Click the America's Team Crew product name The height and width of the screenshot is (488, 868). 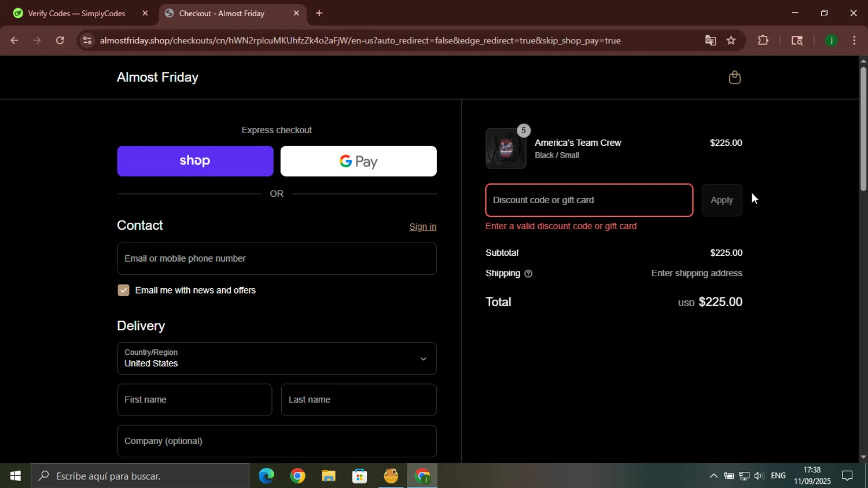(x=578, y=143)
